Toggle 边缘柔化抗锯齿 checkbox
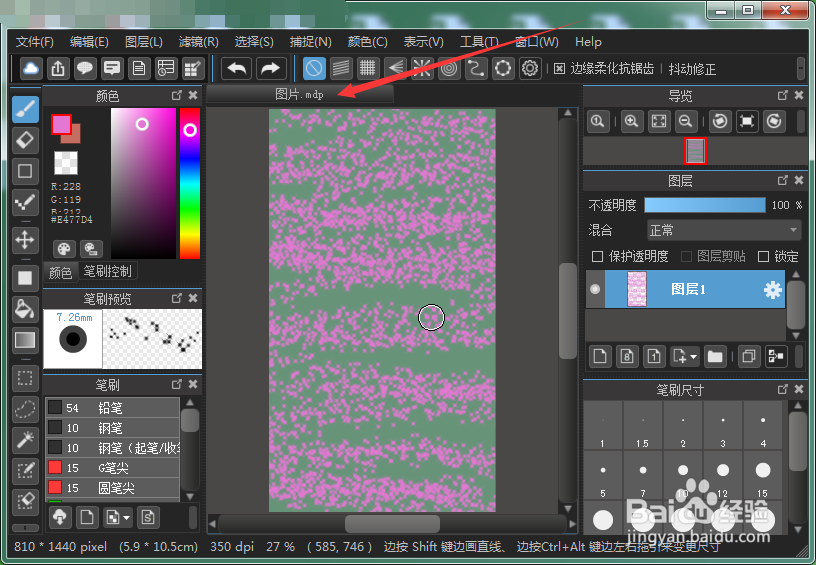The height and width of the screenshot is (565, 816). [559, 69]
